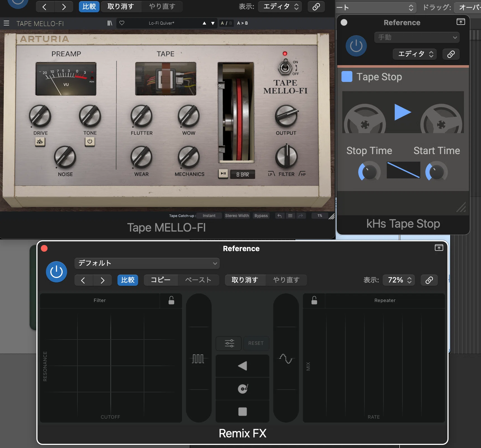The image size is (481, 448).
Task: Click the DRIVE knob
Action: coord(40,116)
